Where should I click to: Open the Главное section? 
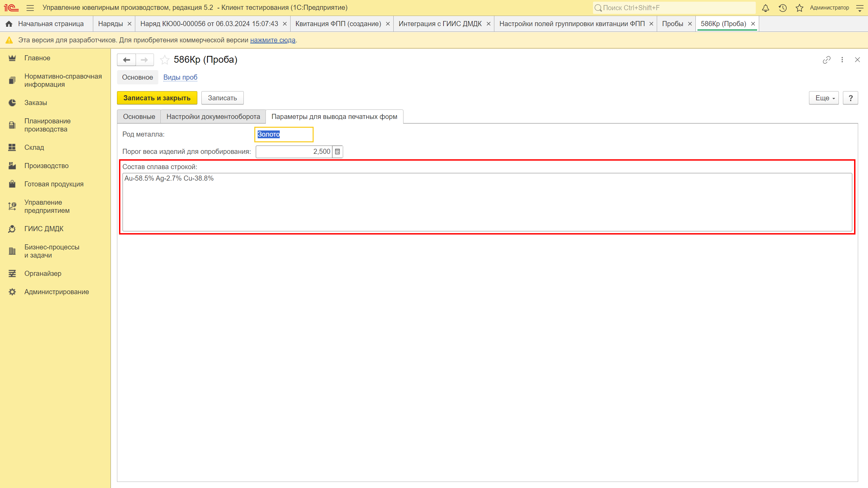(x=55, y=58)
